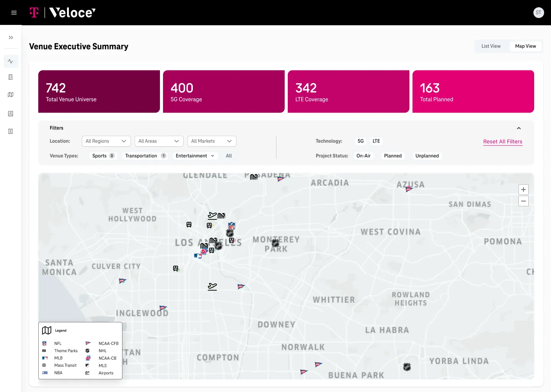Zoom in on the map

tap(523, 189)
